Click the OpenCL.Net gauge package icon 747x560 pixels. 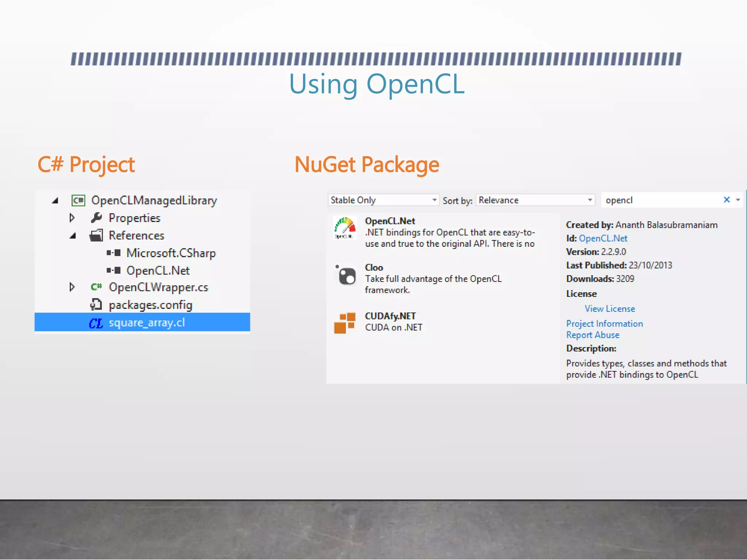pos(345,229)
